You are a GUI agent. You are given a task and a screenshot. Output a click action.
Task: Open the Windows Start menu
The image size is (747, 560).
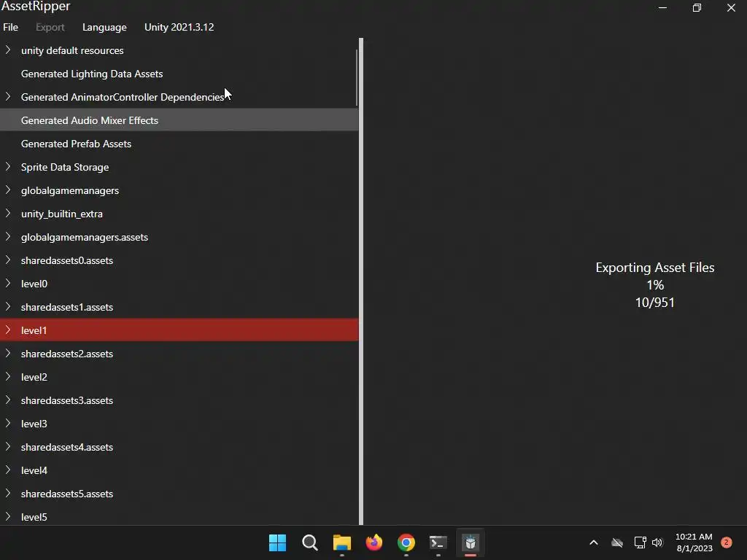pos(277,542)
